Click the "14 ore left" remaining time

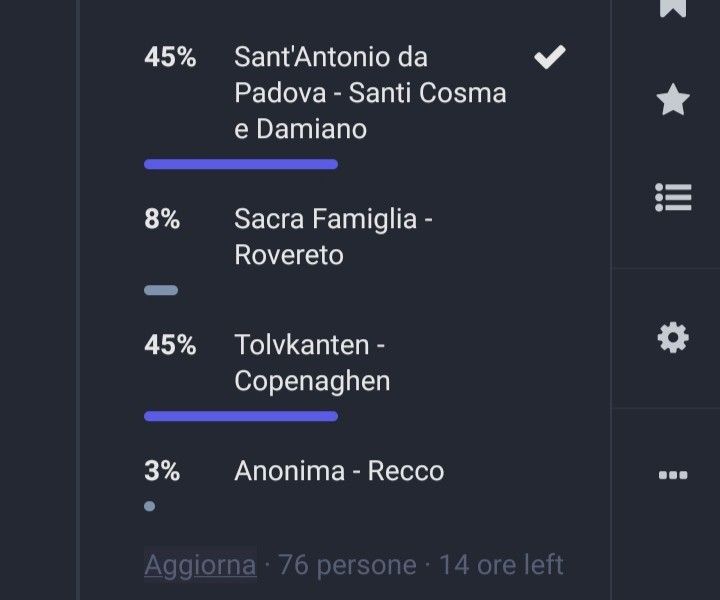point(501,565)
